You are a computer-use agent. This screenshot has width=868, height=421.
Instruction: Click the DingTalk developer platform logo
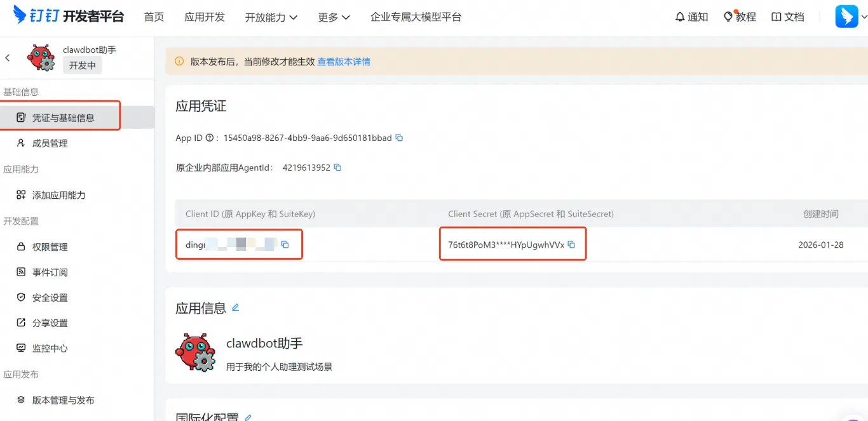69,15
